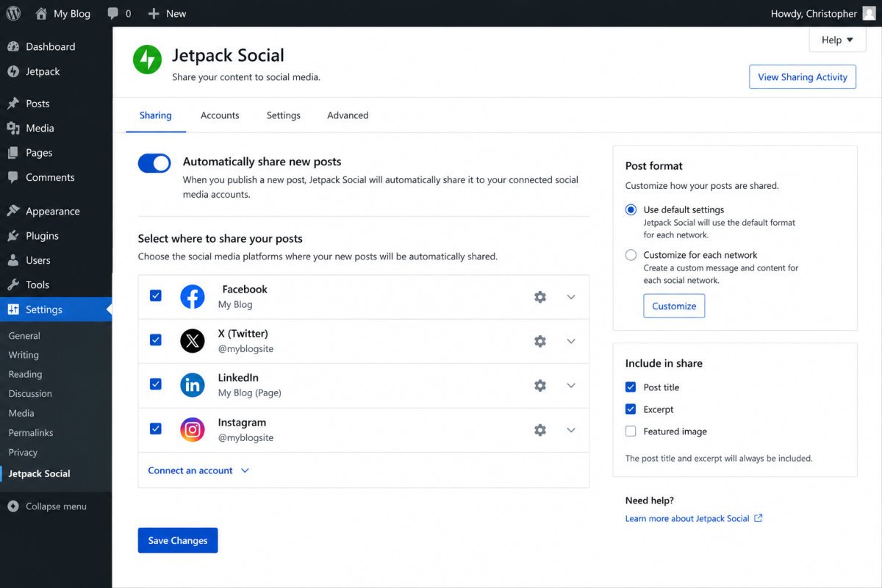Uncheck the X (Twitter) checkbox
Screen dimensions: 882x588
(156, 340)
